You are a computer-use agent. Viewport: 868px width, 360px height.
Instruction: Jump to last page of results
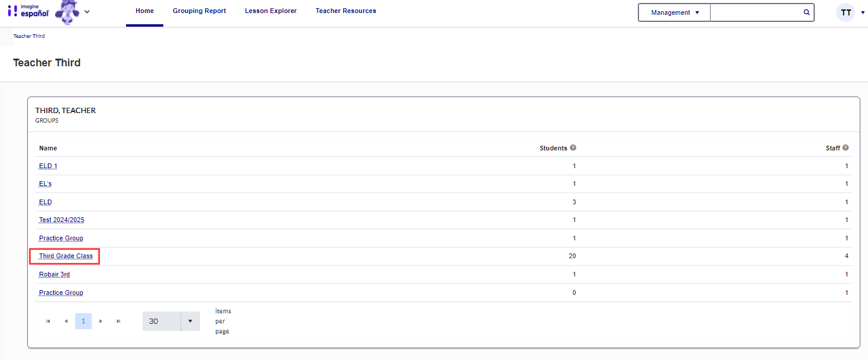[118, 321]
